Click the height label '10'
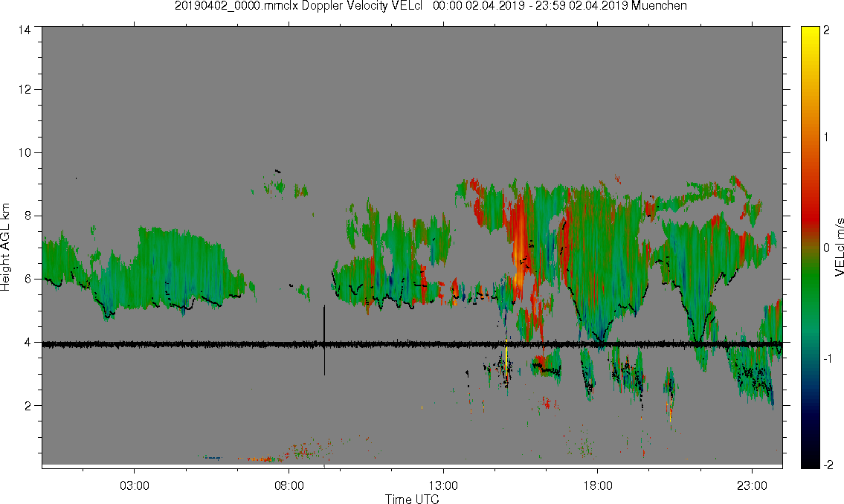This screenshot has height=504, width=844. point(25,152)
